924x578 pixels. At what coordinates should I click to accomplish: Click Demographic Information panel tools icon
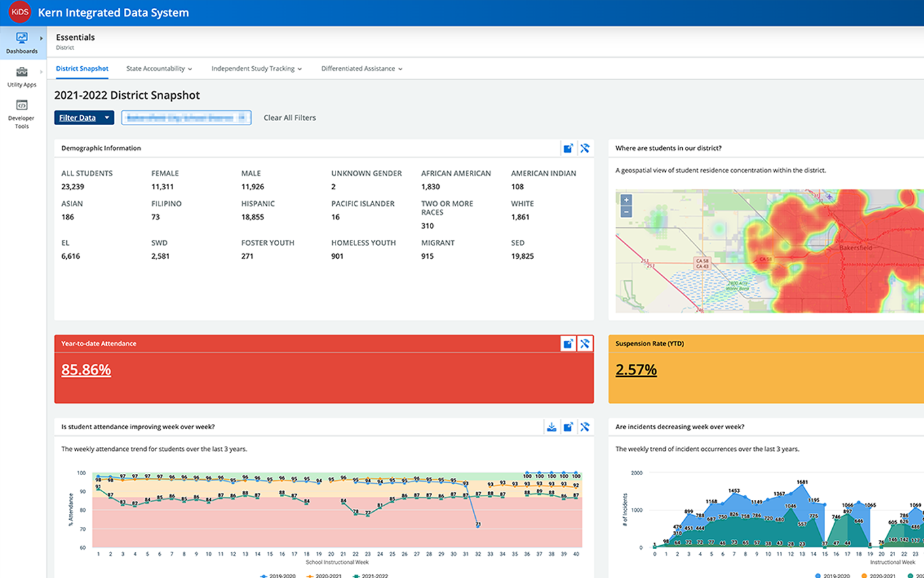click(x=585, y=148)
